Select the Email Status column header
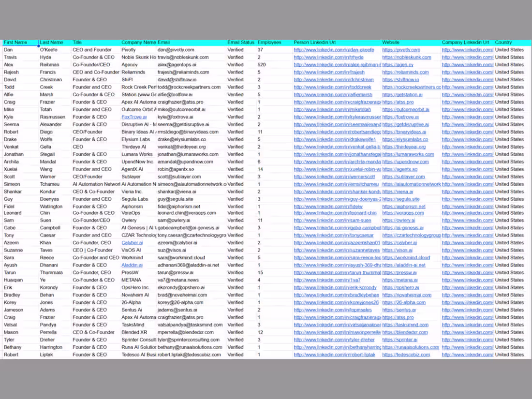532x399 pixels. point(240,43)
